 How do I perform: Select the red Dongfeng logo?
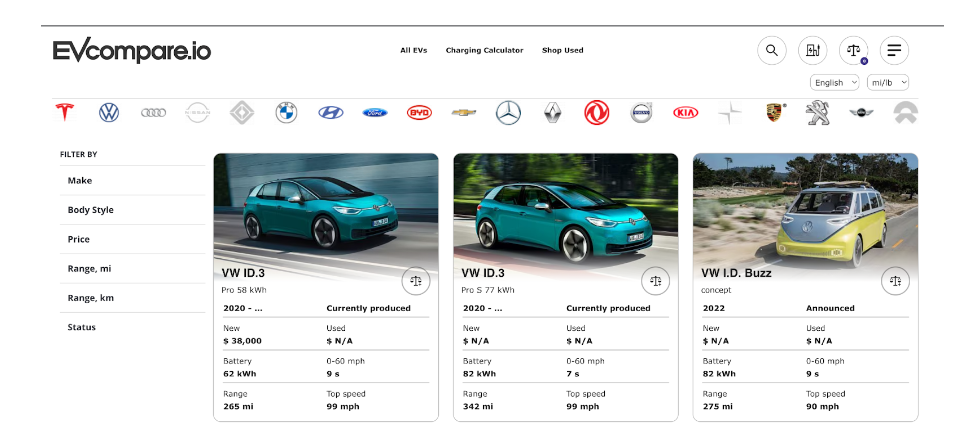point(597,113)
